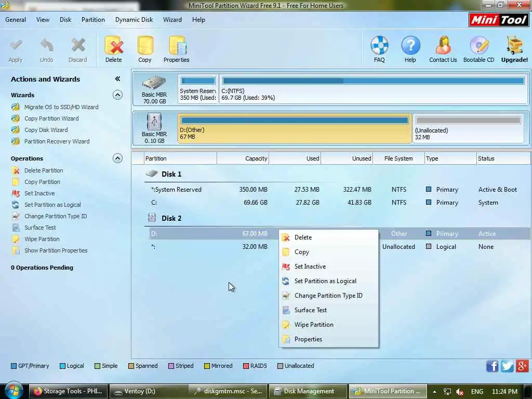Select the D:(Other) 67 MB block

click(x=295, y=128)
